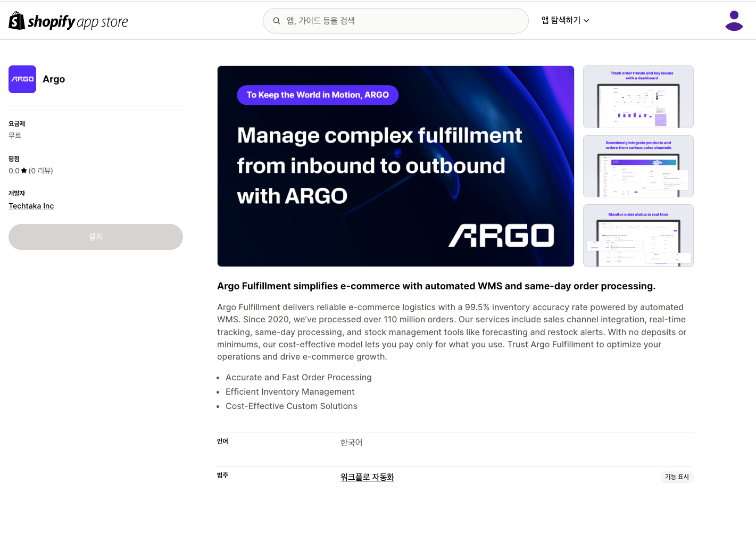Click the Argo Fulfillment simplifies e-commerce heading

[x=436, y=286]
